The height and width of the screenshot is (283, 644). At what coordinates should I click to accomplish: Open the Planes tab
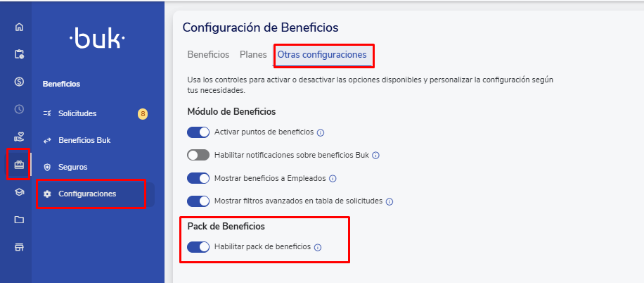253,54
